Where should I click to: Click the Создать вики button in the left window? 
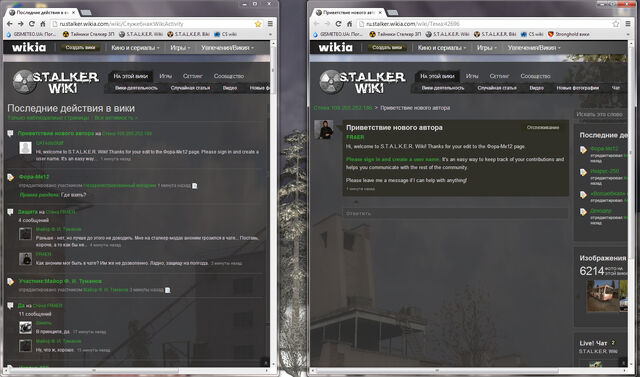click(80, 48)
